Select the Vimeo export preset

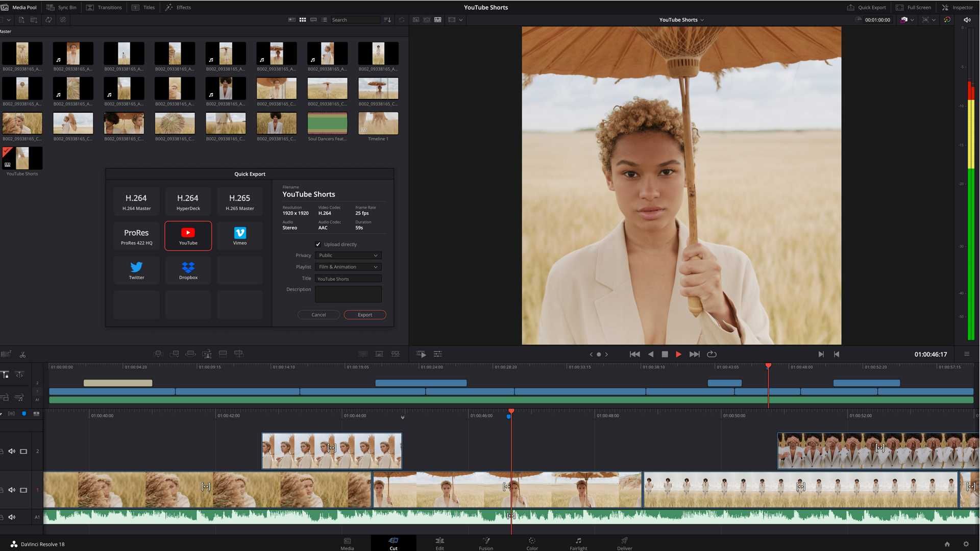[239, 236]
